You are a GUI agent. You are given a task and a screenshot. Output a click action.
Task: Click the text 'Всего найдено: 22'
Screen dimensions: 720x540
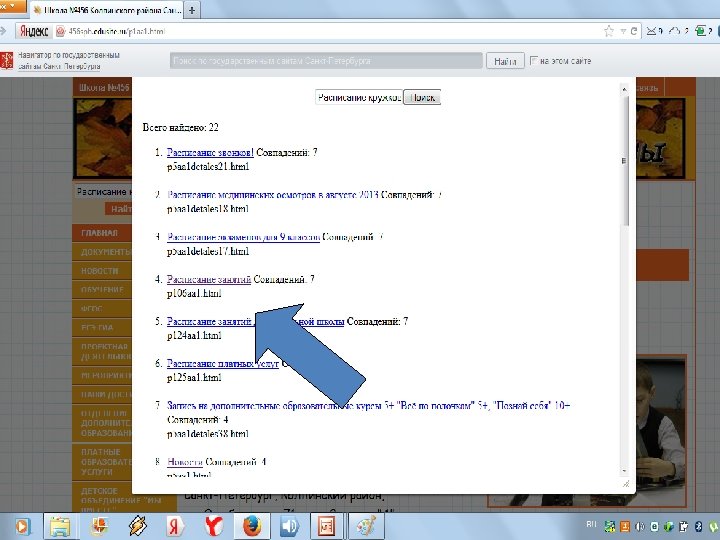[x=180, y=127]
